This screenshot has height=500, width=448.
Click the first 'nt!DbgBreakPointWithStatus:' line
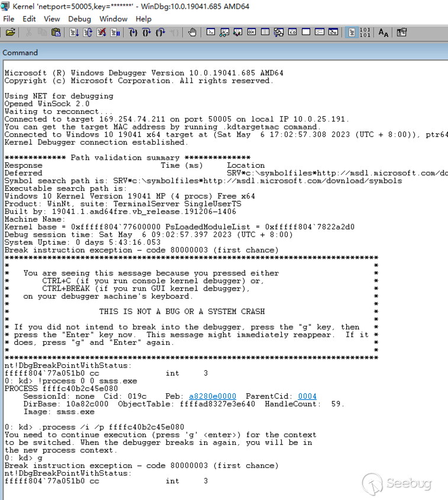tap(68, 366)
